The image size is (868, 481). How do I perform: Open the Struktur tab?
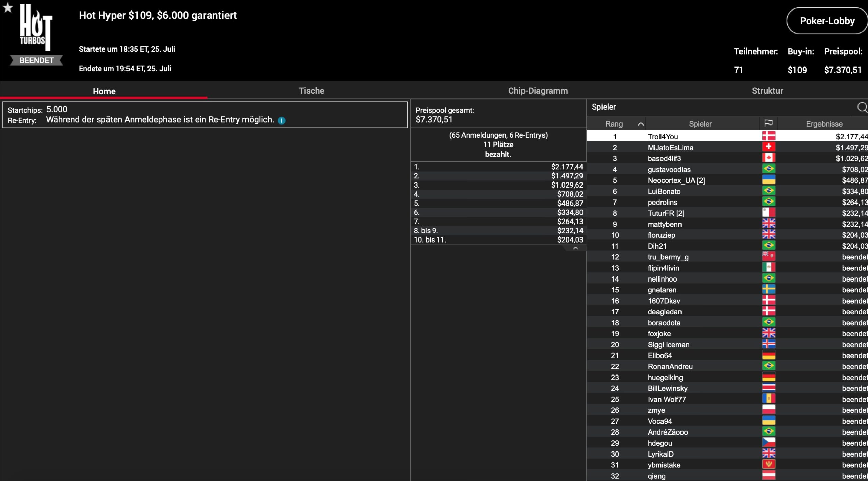[x=767, y=91]
